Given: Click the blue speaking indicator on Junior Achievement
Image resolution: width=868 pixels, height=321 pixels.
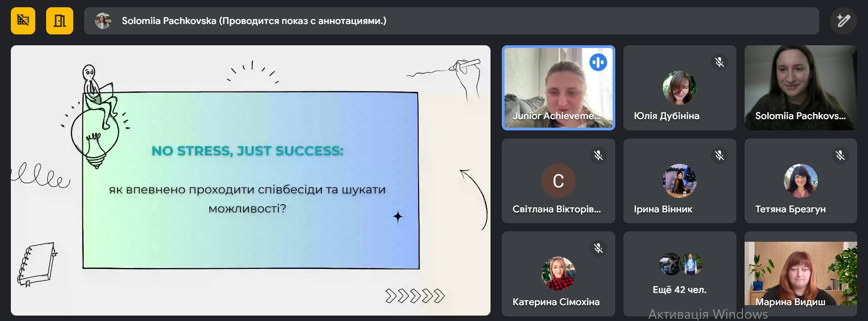Looking at the screenshot, I should 598,62.
